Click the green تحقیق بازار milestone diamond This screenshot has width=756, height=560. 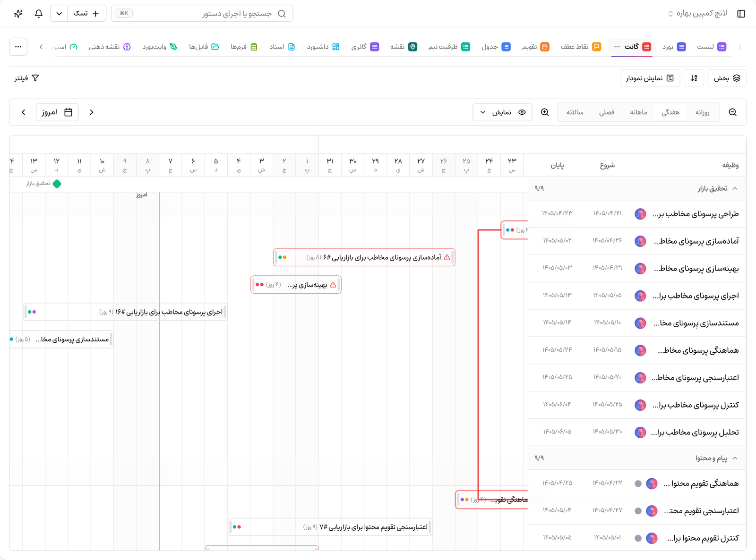57,184
